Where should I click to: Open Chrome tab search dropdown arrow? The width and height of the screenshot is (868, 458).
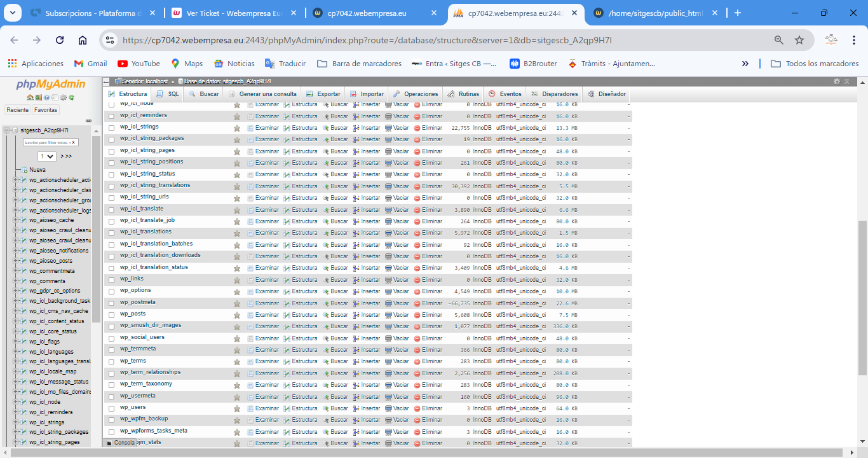coord(13,13)
